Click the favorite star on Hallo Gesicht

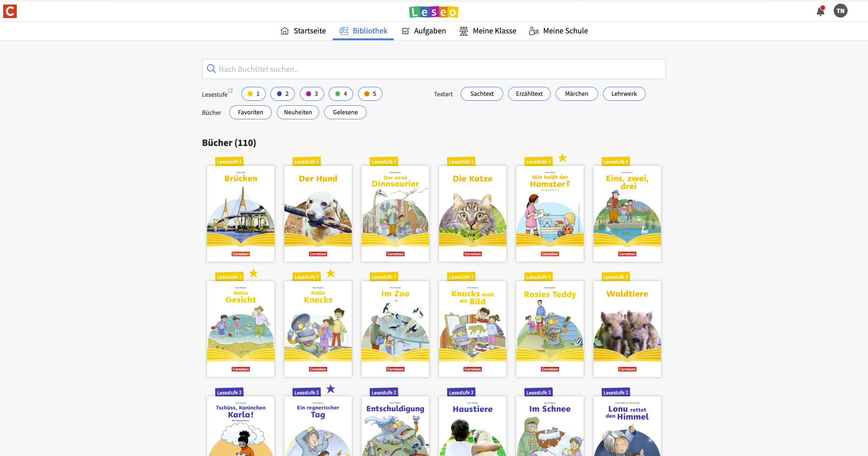click(x=253, y=273)
